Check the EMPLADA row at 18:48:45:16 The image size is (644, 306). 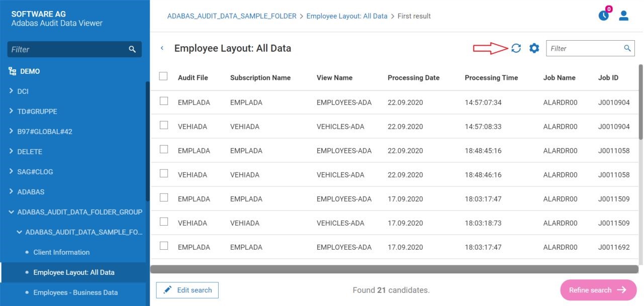tap(163, 149)
